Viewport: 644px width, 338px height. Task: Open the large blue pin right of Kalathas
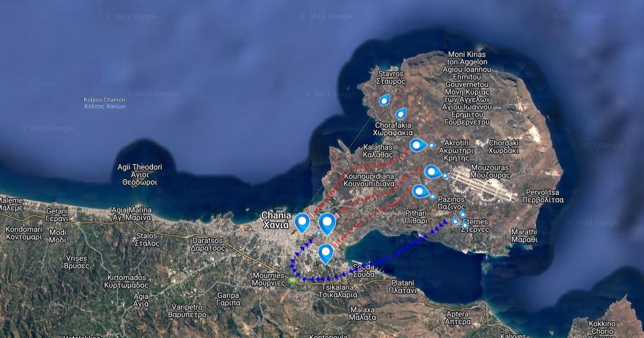[418, 144]
